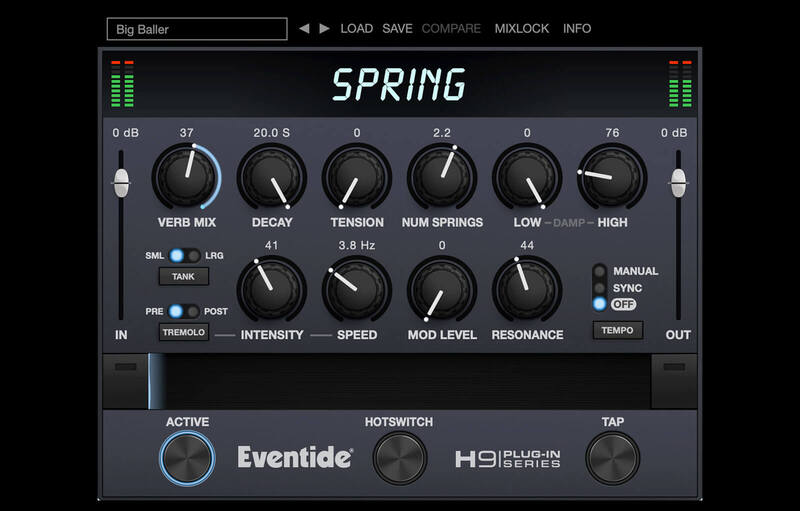
Task: Click the OUT level slider handle
Action: point(678,183)
